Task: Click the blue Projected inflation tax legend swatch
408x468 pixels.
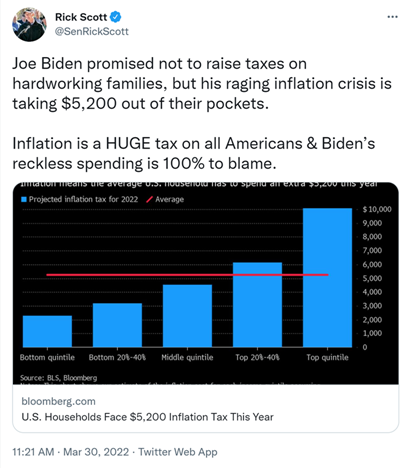Action: coord(24,199)
